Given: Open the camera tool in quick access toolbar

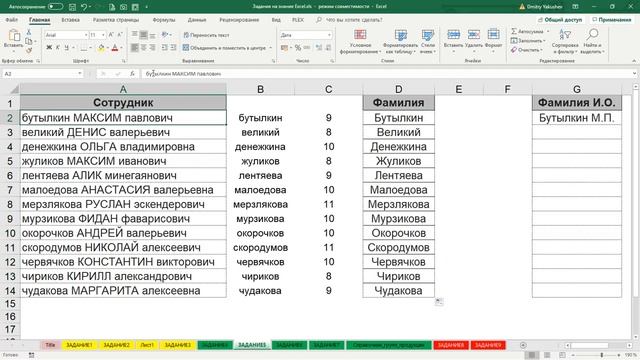Looking at the screenshot, I should tap(124, 7).
